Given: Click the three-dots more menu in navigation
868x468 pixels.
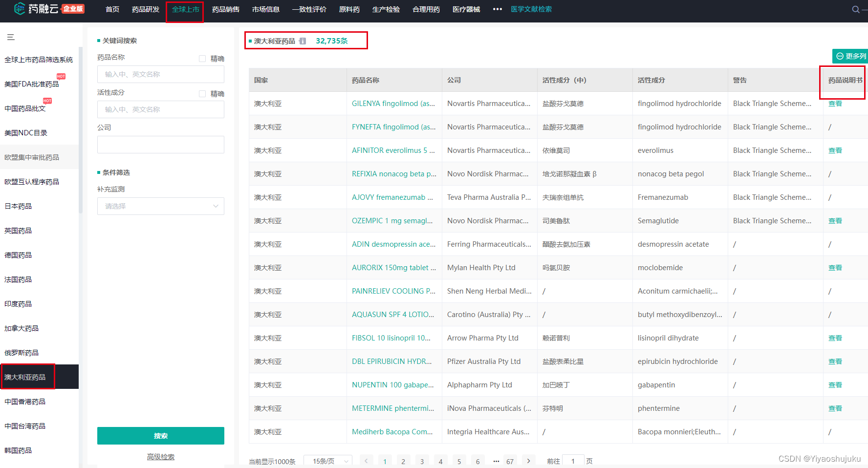Looking at the screenshot, I should click(498, 9).
